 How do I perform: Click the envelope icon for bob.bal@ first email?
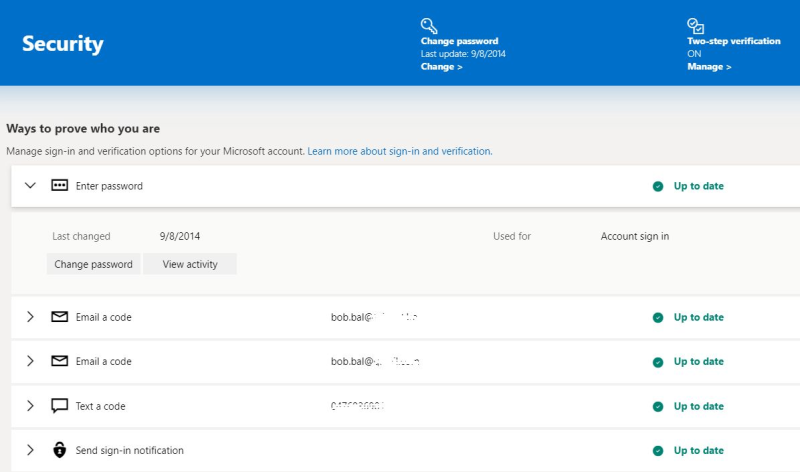(x=60, y=317)
